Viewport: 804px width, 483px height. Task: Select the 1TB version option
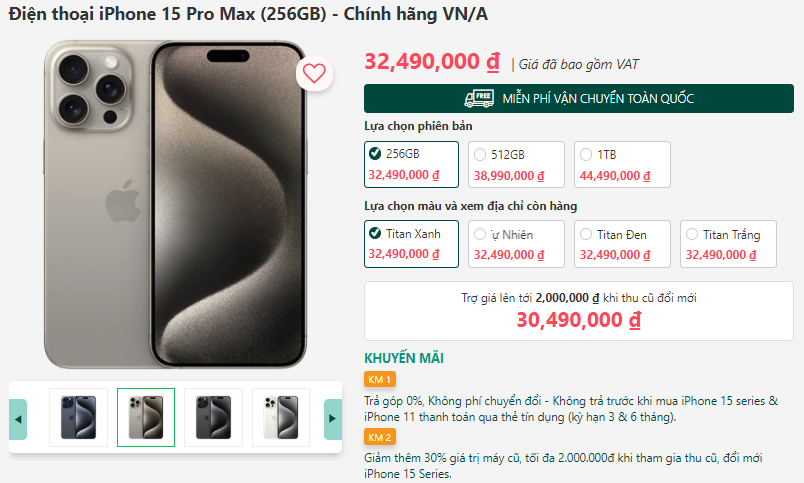[622, 165]
